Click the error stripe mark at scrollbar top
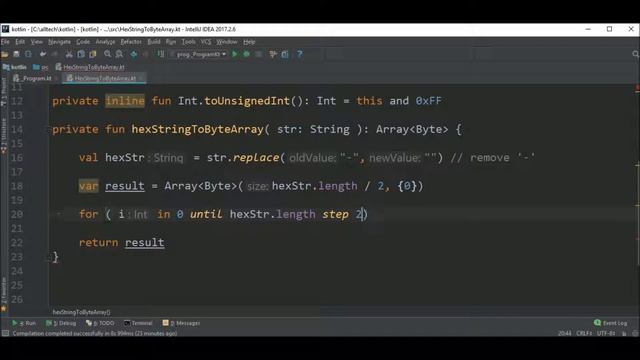The width and height of the screenshot is (640, 360). point(637,88)
